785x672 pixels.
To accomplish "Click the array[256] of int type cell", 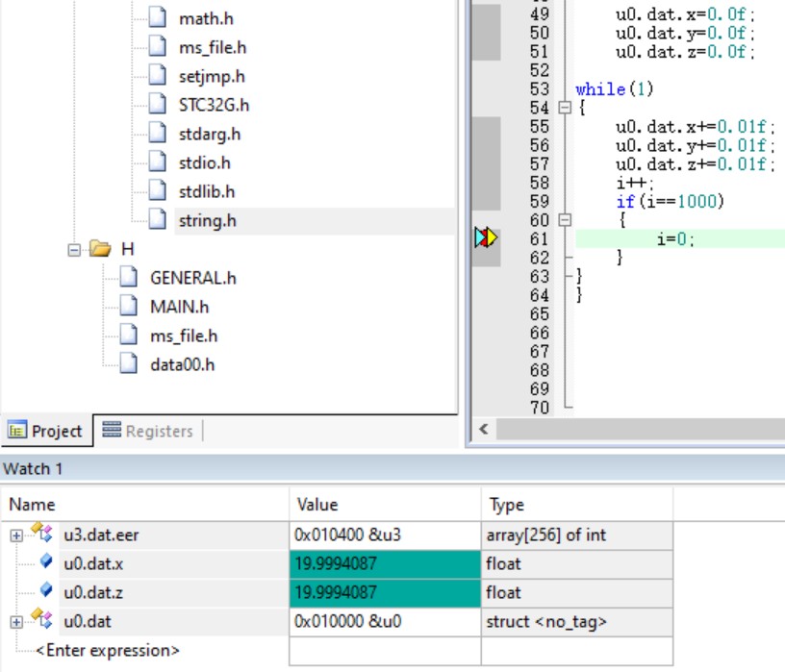I will 577,535.
